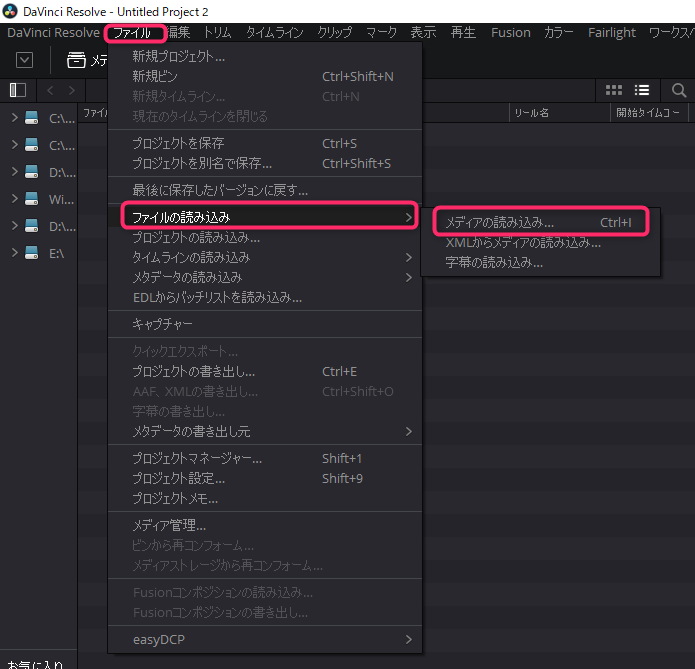Click the 開始タイムコード column header
Screen dimensions: 695x669
click(x=648, y=113)
